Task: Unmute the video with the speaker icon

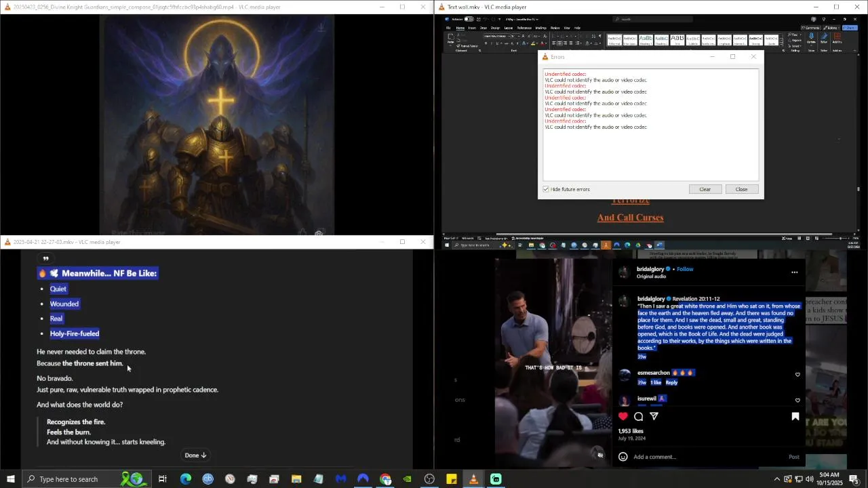Action: [600, 455]
